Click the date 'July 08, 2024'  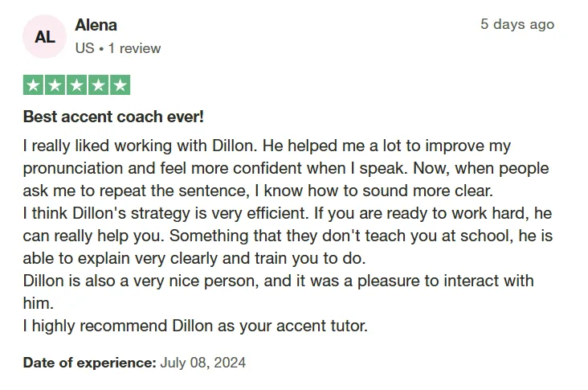[203, 363]
